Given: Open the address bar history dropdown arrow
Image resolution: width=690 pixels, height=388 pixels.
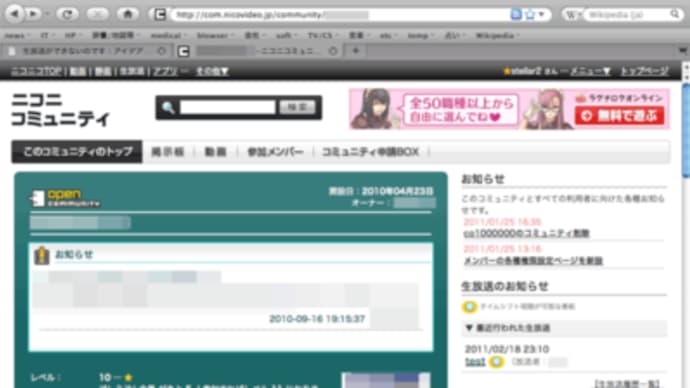Looking at the screenshot, I should (x=542, y=15).
